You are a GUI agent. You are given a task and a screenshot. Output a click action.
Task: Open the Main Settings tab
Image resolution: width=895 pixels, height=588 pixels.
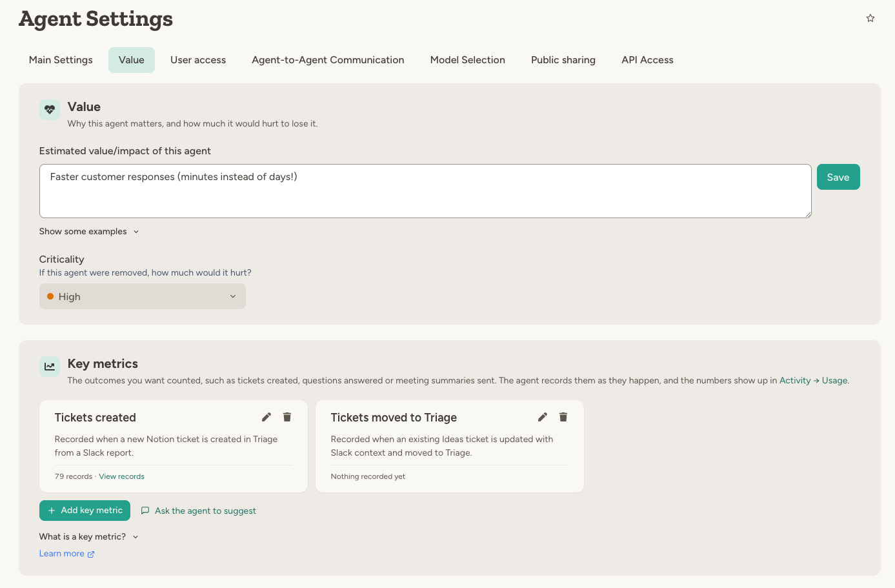point(61,60)
